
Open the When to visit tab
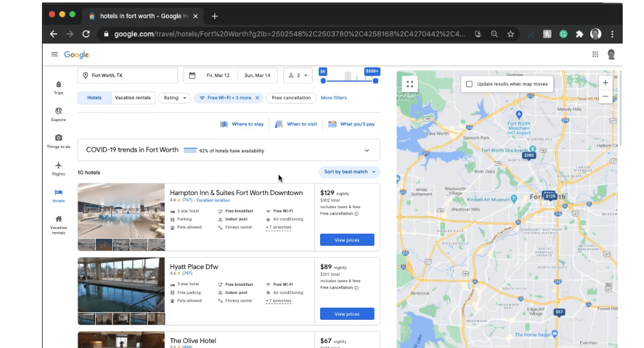296,124
